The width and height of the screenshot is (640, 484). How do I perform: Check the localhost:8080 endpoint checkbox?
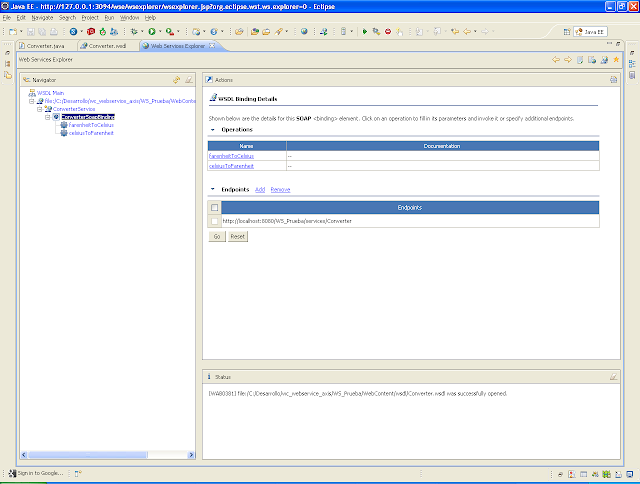click(215, 221)
